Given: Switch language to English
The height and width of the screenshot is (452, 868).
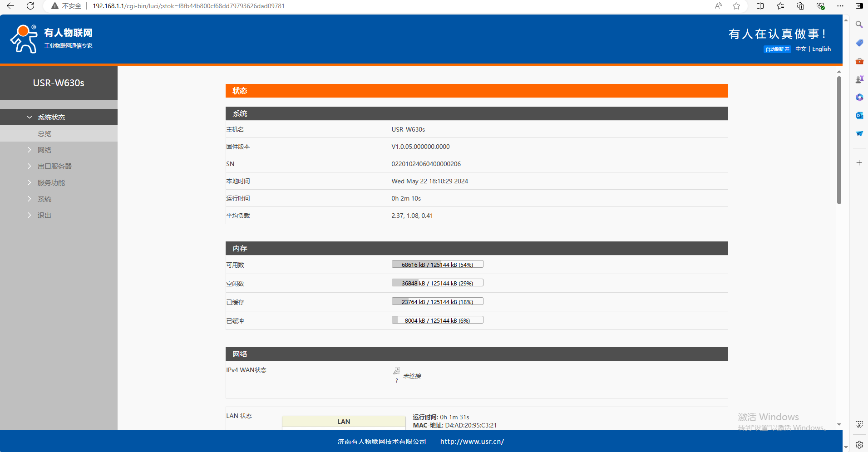Looking at the screenshot, I should pyautogui.click(x=821, y=49).
